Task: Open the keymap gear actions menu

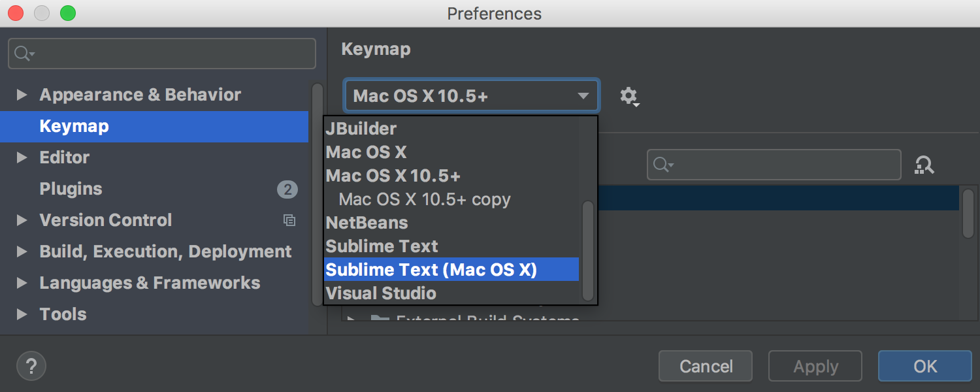Action: pyautogui.click(x=629, y=97)
